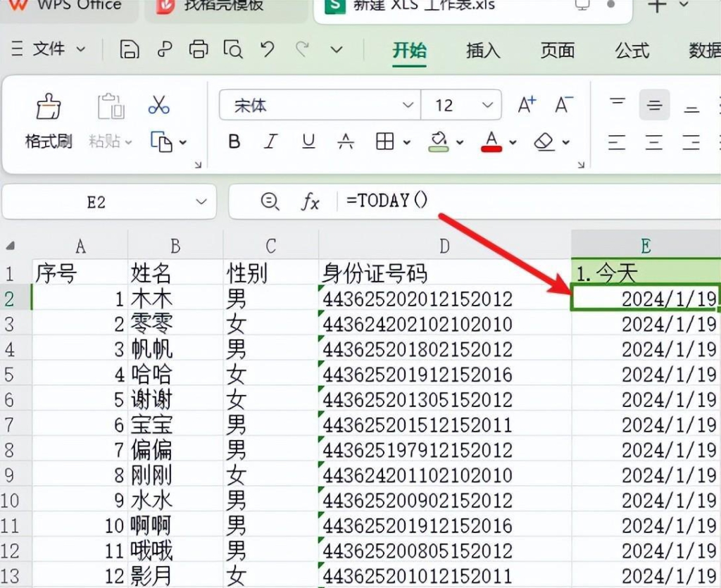Click the Print icon
This screenshot has width=721, height=588.
click(199, 49)
